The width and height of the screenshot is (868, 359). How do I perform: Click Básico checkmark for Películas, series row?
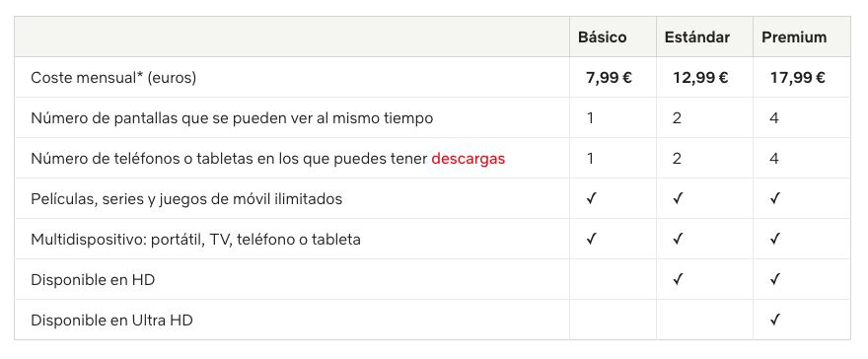tap(591, 198)
